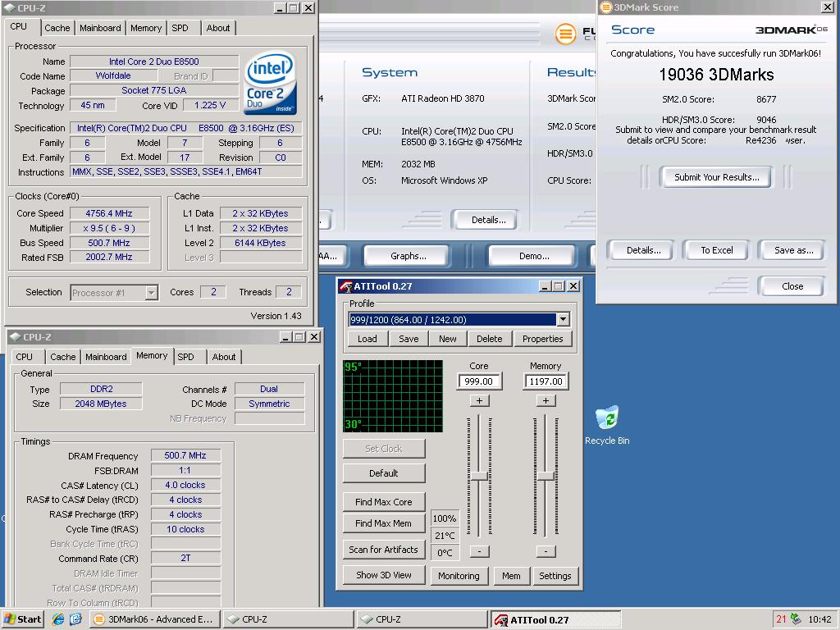The height and width of the screenshot is (630, 840).
Task: Click Save as in 3DMark Score window
Action: [x=793, y=250]
